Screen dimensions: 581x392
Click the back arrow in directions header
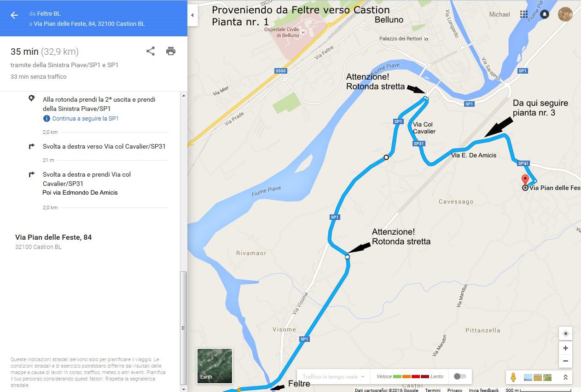pos(14,15)
